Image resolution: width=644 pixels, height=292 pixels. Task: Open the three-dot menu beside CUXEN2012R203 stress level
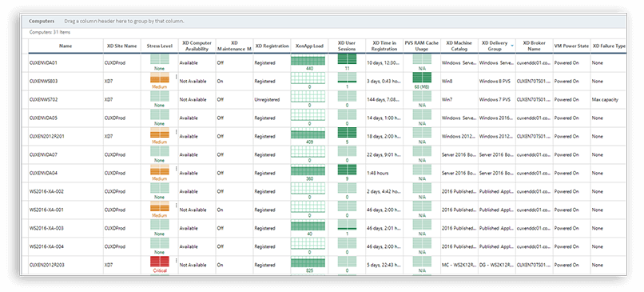coord(177,260)
